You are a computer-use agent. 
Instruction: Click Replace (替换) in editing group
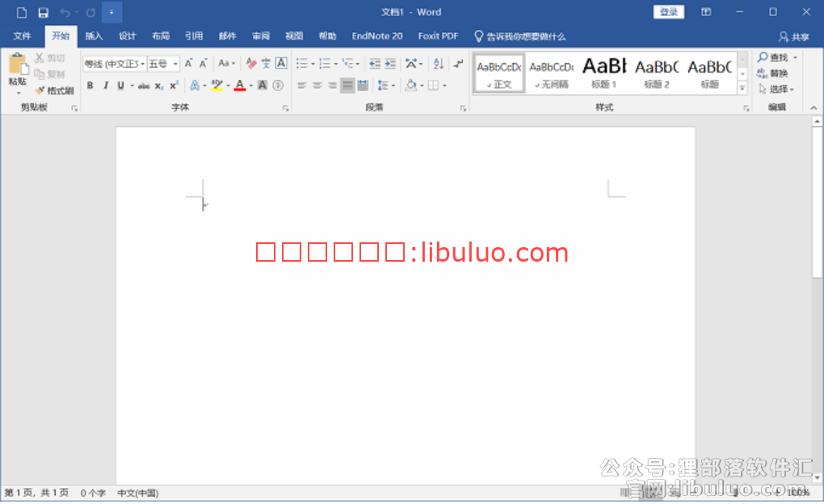(772, 73)
